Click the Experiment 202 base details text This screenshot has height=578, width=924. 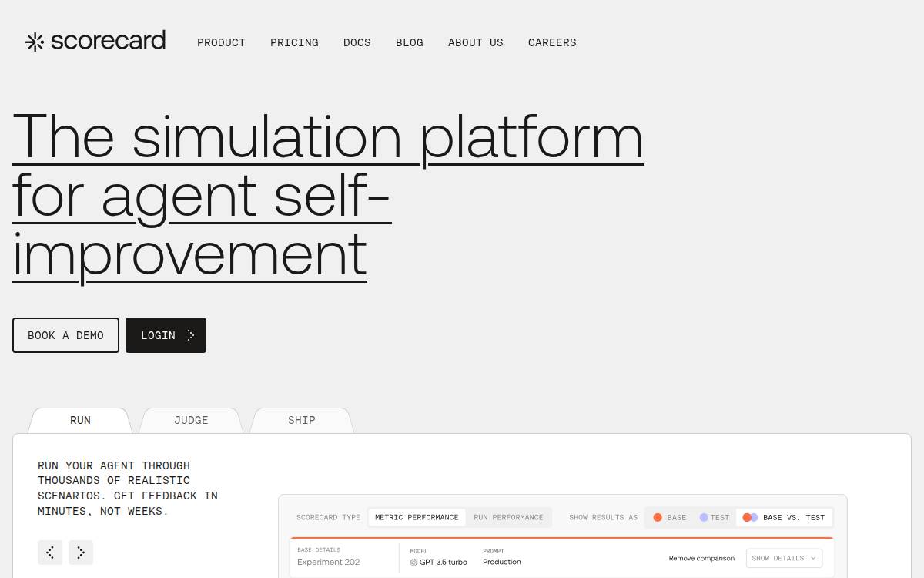click(328, 562)
